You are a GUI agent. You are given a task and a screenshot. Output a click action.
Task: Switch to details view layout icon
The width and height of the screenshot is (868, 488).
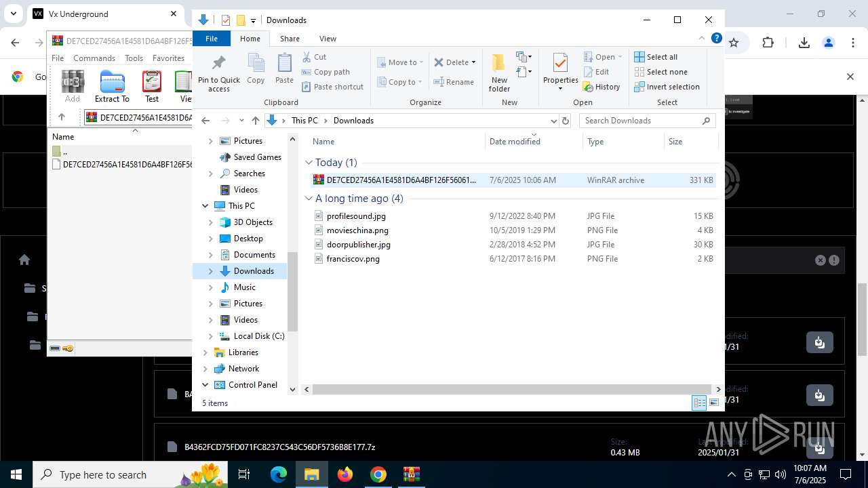(x=699, y=403)
